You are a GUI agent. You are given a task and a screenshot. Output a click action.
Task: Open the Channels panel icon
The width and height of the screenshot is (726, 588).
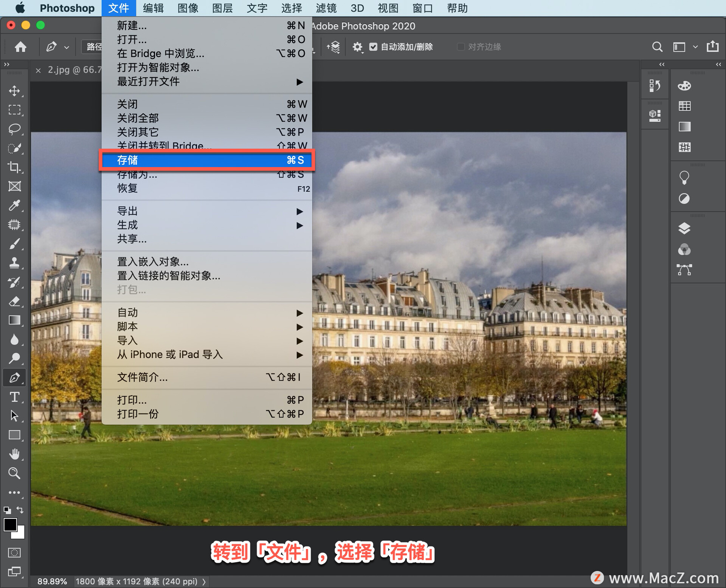pyautogui.click(x=684, y=249)
